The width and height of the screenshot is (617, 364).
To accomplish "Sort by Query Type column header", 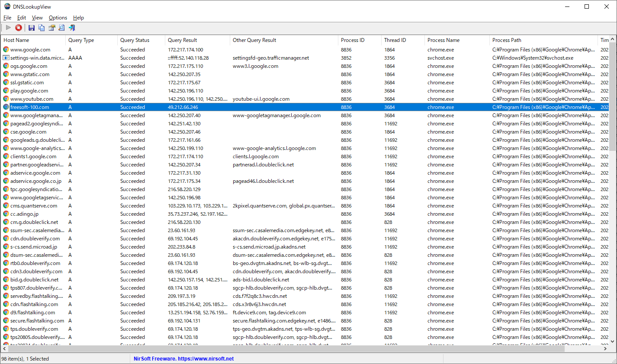I will coord(92,40).
